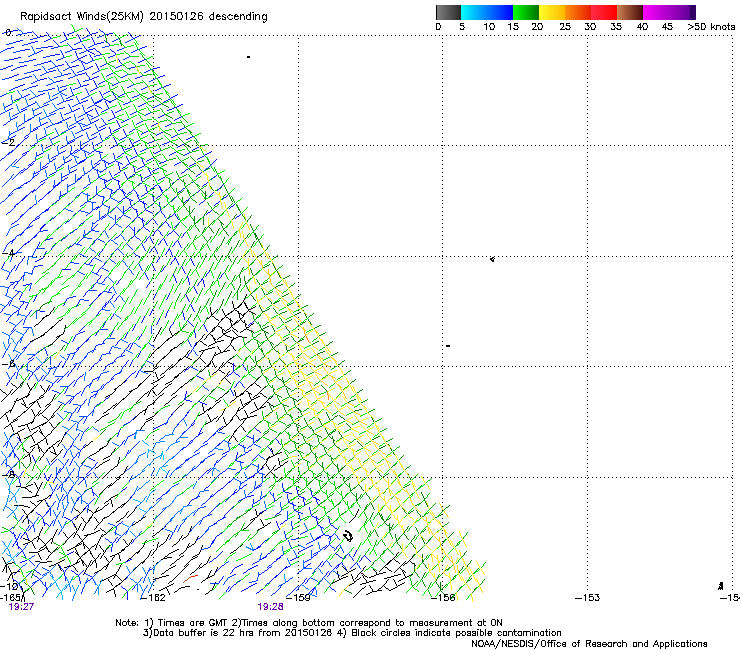The height and width of the screenshot is (650, 740).
Task: Click the cyan-blue 5-15 knots legend segment
Action: pos(487,12)
